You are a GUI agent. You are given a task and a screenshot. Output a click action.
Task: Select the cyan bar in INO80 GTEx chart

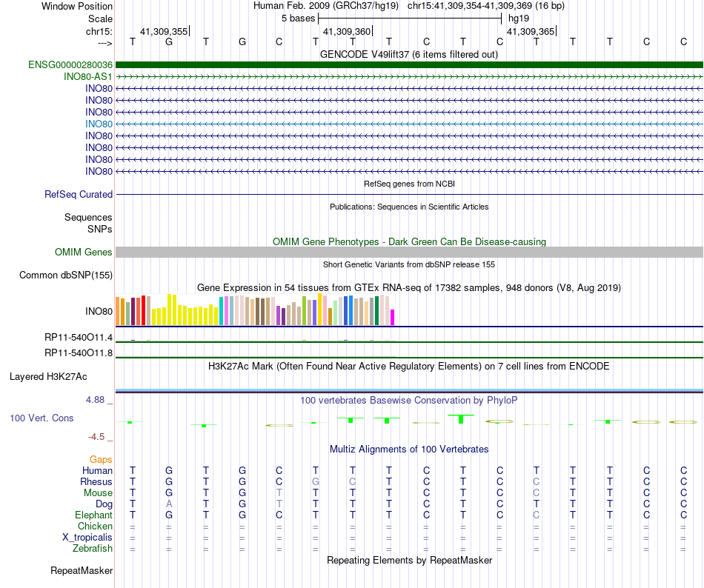tap(222, 311)
